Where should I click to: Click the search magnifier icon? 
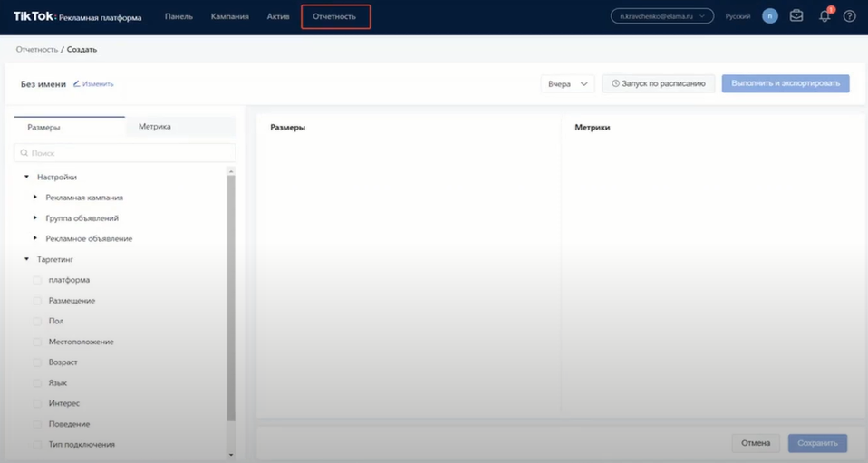24,153
